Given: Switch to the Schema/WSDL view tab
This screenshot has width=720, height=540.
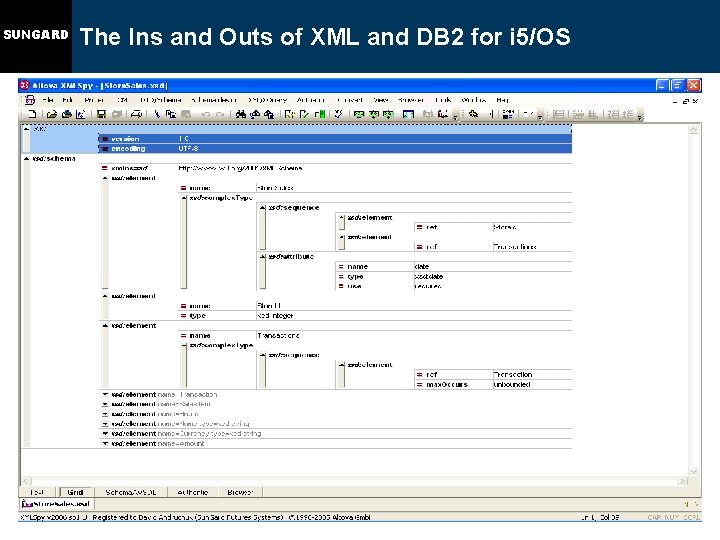Looking at the screenshot, I should coord(131,492).
